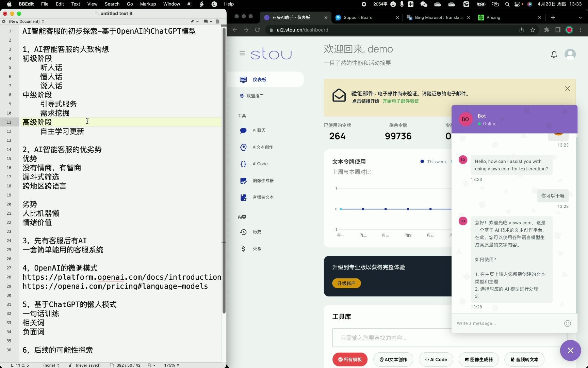Open 联盟推广 affiliate sidebar item
This screenshot has width=588, height=368.
click(x=251, y=96)
